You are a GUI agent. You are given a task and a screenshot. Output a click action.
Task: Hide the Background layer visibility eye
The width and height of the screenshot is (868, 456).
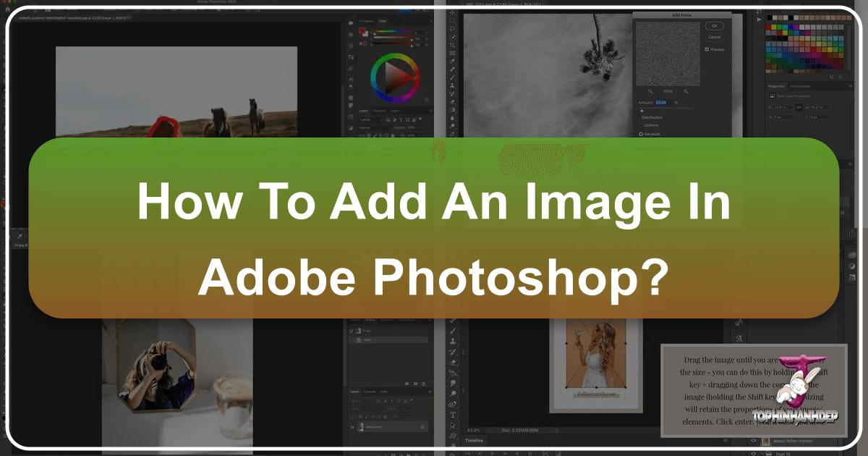click(x=351, y=426)
